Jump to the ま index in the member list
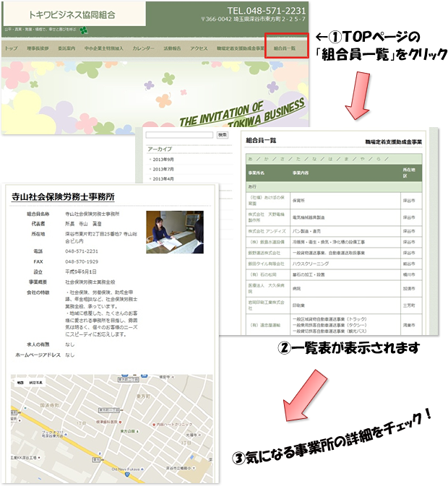 [346, 159]
